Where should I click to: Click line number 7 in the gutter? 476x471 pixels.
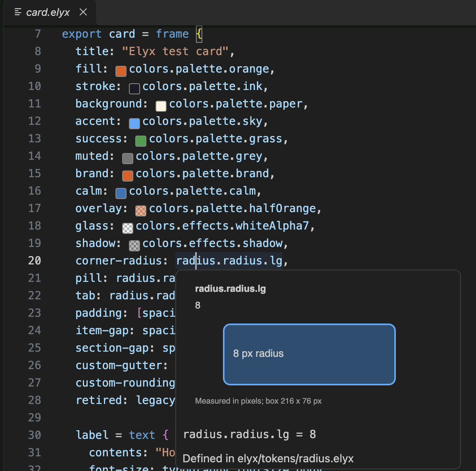(38, 34)
